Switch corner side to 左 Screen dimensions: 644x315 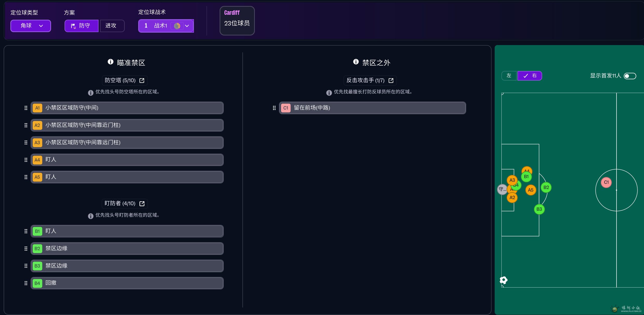509,76
